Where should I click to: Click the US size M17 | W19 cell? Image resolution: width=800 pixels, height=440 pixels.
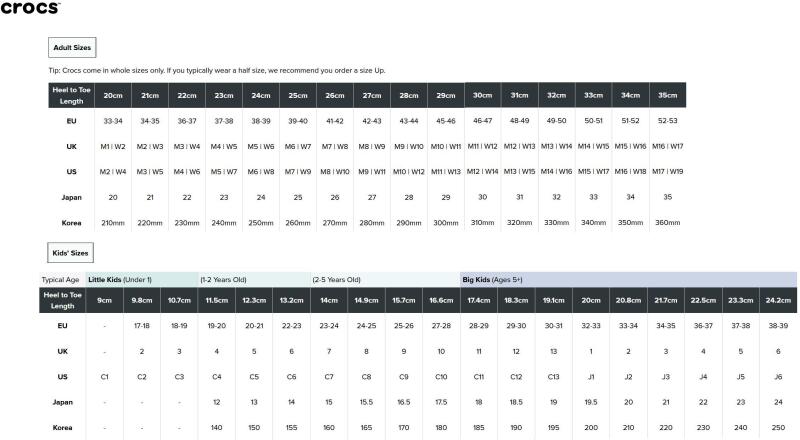coord(667,172)
